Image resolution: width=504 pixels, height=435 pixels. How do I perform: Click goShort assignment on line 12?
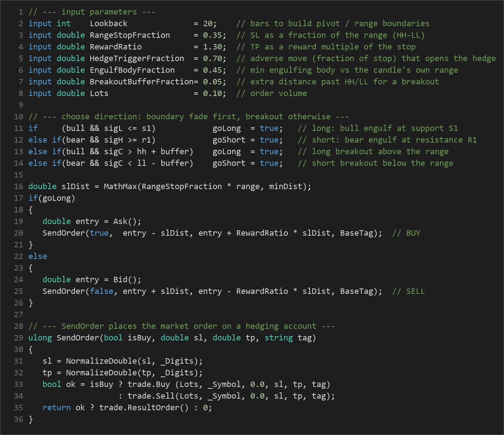coord(248,140)
